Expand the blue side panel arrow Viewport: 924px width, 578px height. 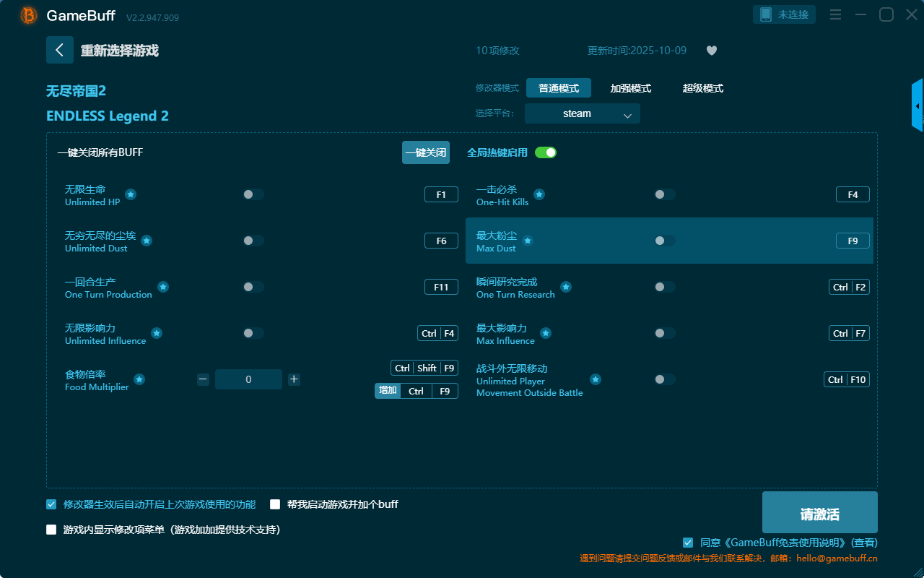click(918, 106)
